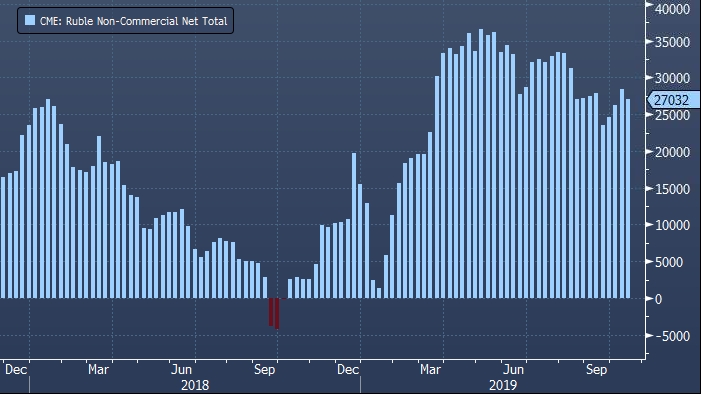Select the Sep label in the 2019 section
Image resolution: width=701 pixels, height=395 pixels.
point(596,370)
